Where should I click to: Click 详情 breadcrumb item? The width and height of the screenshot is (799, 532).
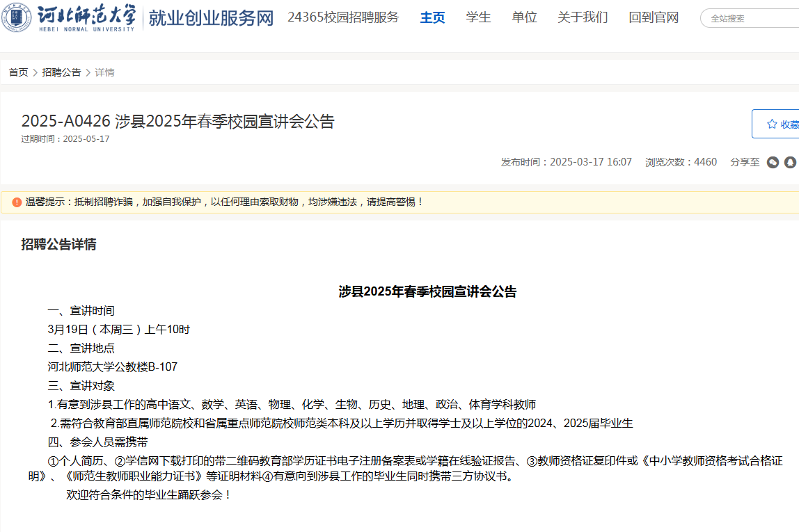pos(104,72)
